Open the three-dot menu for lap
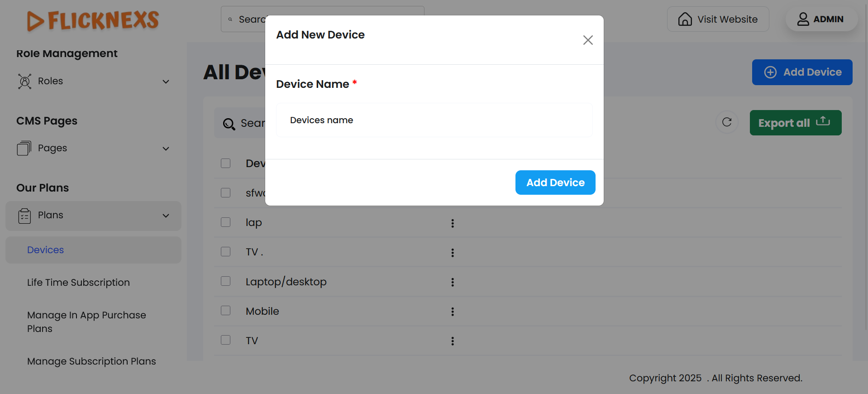 [x=453, y=223]
